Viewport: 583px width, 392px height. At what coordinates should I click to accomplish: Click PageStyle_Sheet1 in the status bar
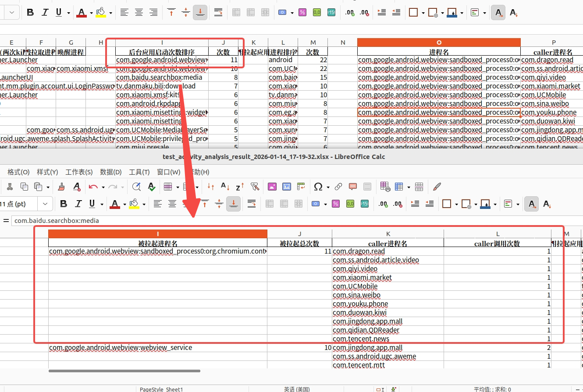[x=161, y=389]
